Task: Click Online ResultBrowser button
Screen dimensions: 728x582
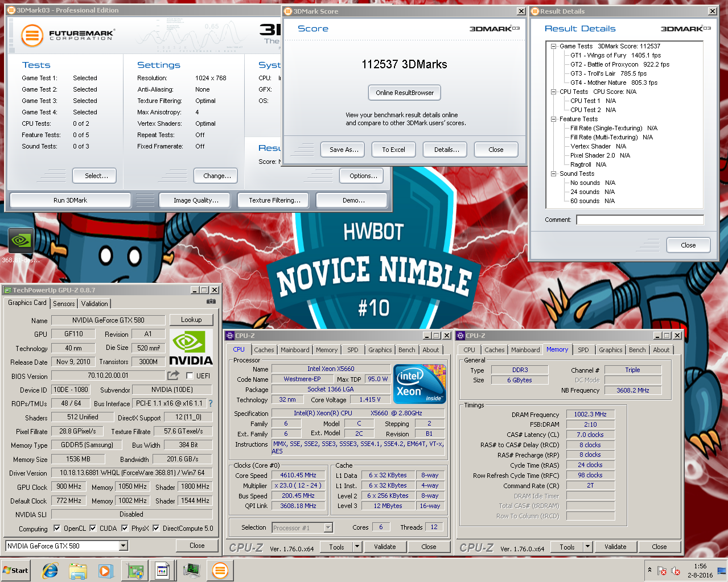Action: (405, 93)
